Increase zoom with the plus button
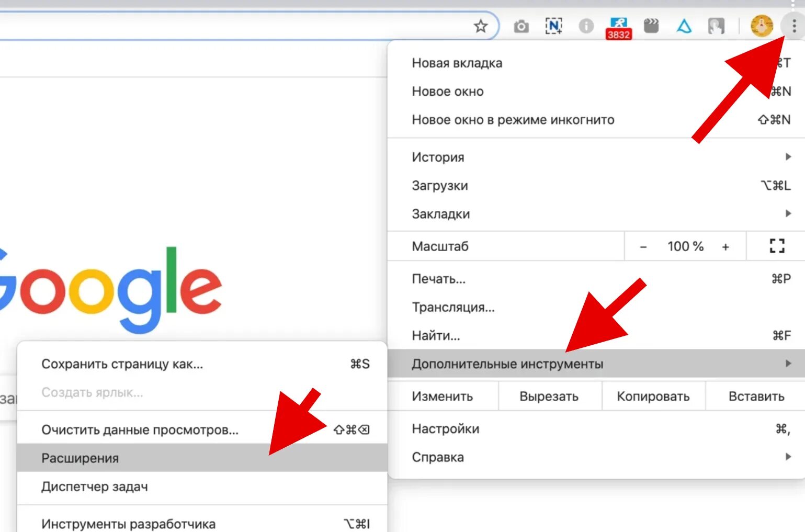The width and height of the screenshot is (805, 532). (725, 247)
